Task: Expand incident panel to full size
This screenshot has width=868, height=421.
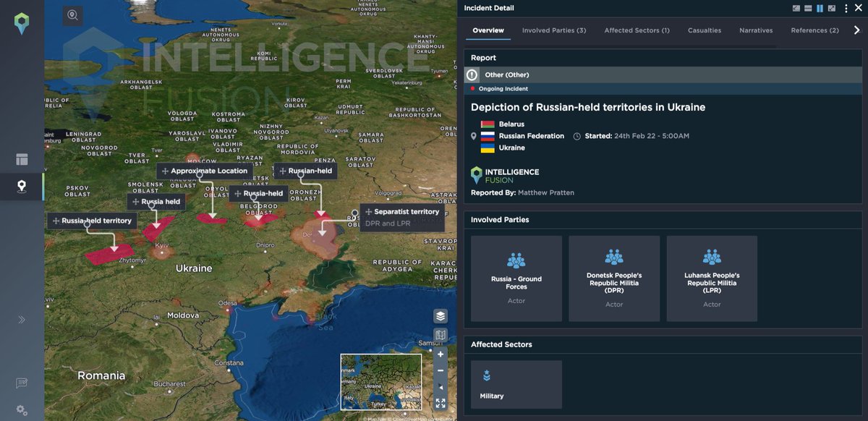Action: 832,8
